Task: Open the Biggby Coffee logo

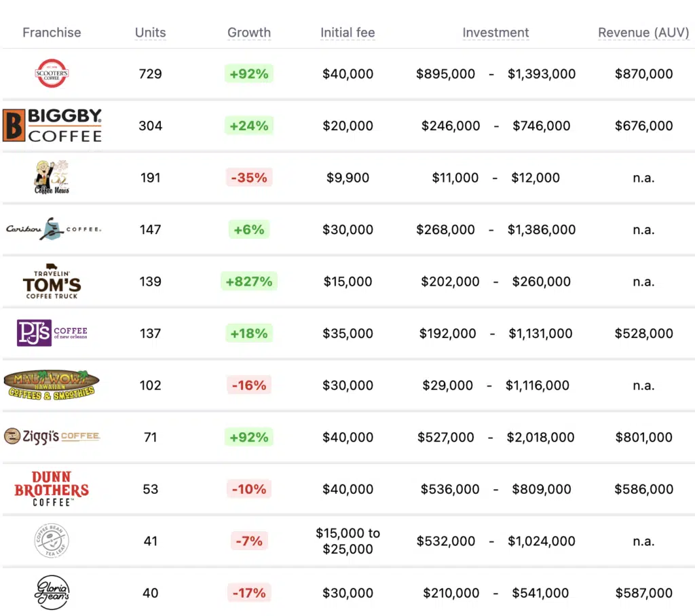Action: 52,126
